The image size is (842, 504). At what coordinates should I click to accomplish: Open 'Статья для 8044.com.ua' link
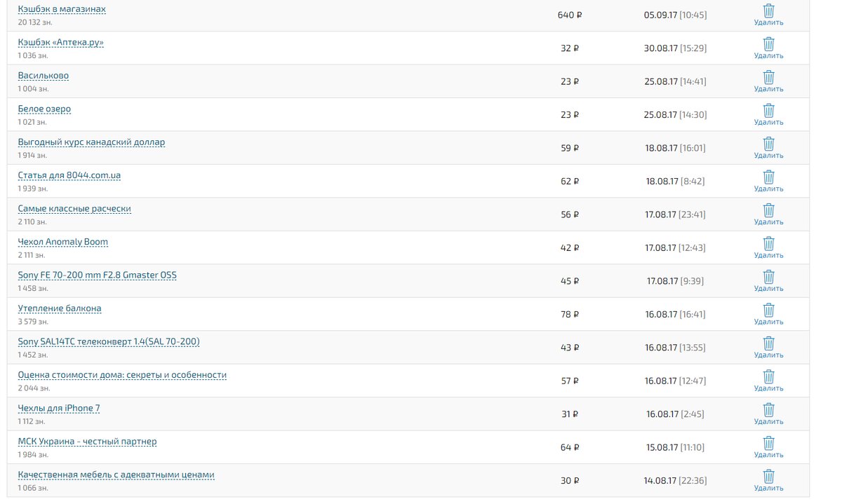click(x=69, y=175)
